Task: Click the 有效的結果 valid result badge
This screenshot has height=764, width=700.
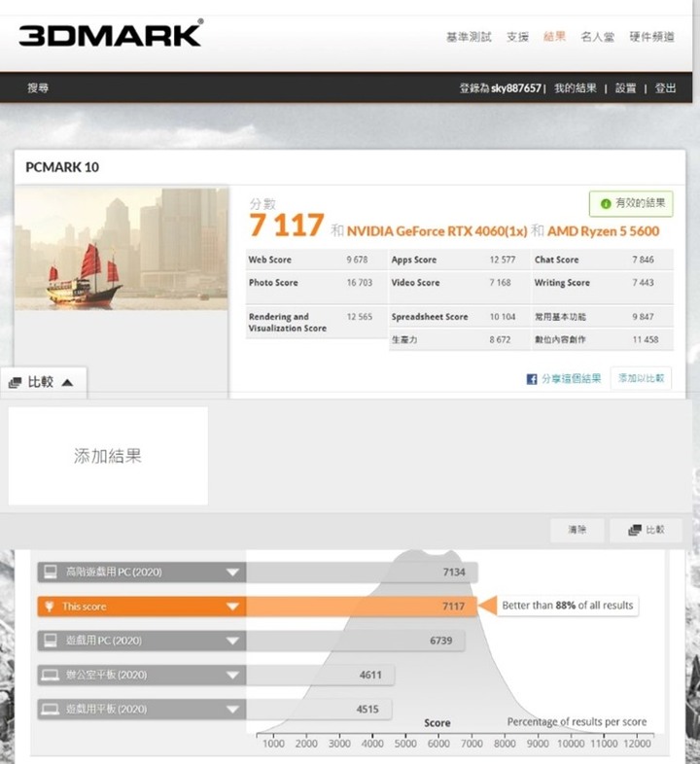Action: coord(631,204)
